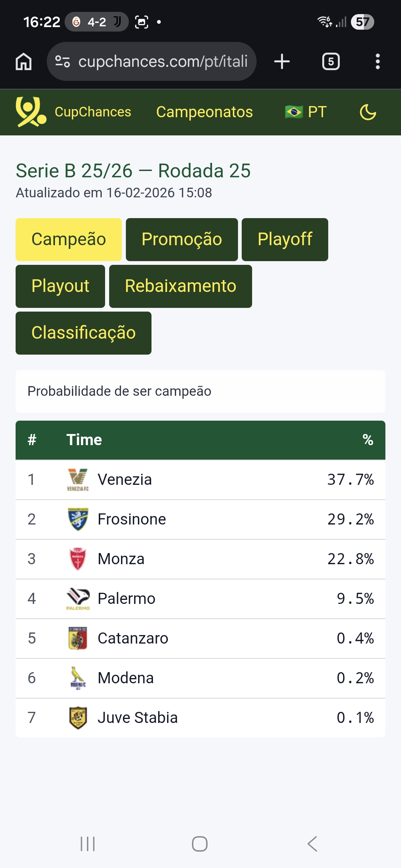Open the PT language selector
Viewport: 401px width, 868px height.
(306, 112)
